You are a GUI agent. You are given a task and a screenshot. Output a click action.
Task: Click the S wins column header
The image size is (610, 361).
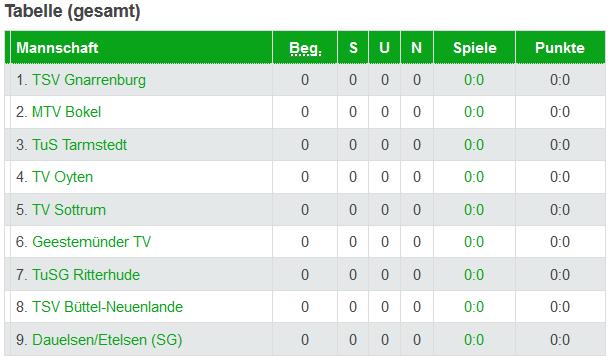tap(353, 48)
